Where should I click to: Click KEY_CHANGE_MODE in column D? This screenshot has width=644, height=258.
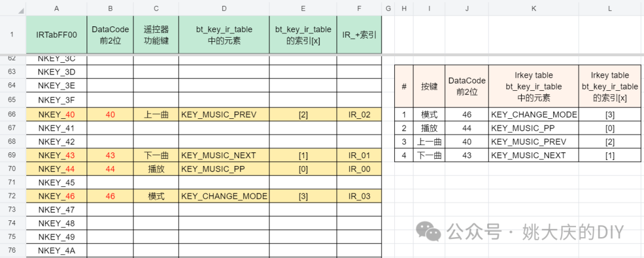click(x=224, y=196)
